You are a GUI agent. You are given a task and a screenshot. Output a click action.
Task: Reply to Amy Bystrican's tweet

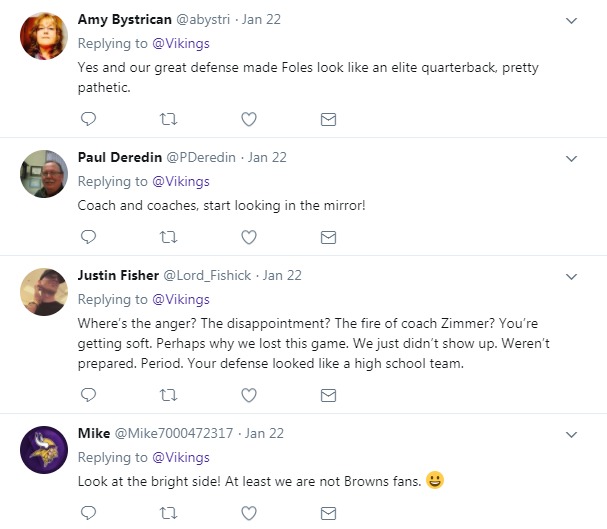coord(88,119)
